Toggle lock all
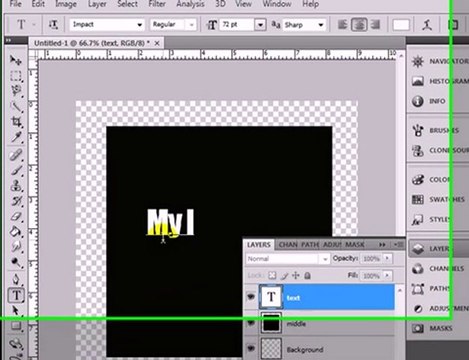 click(307, 276)
